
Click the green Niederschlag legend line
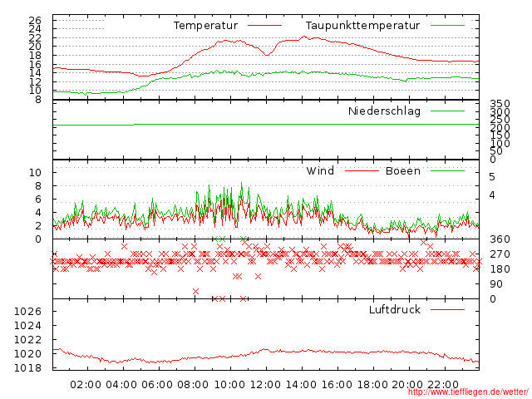click(447, 111)
